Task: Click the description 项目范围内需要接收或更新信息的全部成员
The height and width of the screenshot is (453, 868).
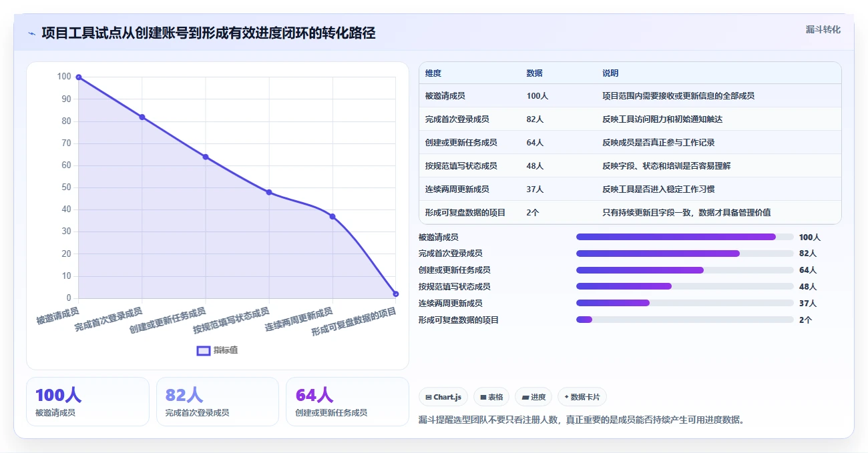Action: (x=678, y=96)
